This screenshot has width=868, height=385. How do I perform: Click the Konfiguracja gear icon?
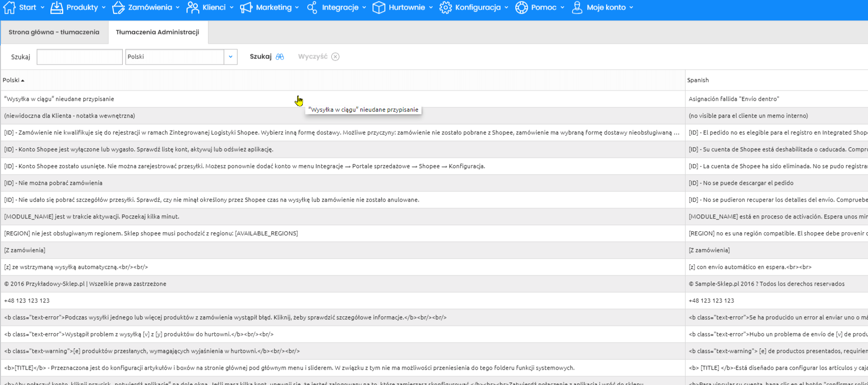coord(445,7)
